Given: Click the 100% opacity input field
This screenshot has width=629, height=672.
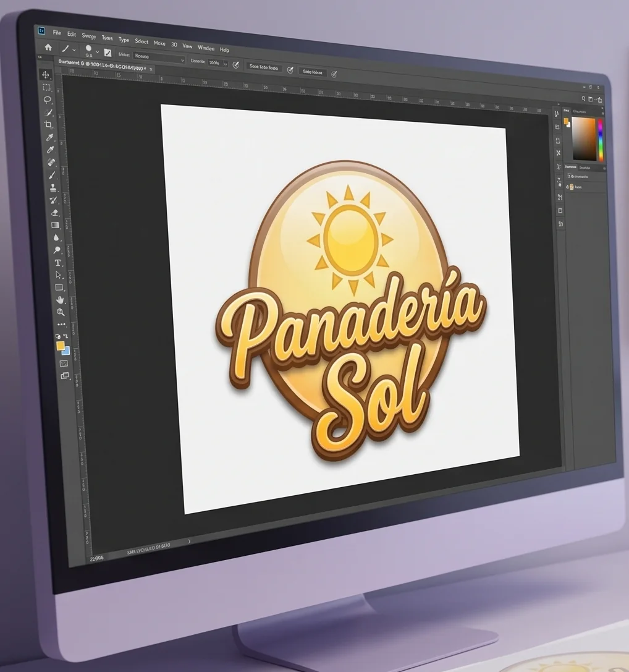Looking at the screenshot, I should (x=215, y=63).
